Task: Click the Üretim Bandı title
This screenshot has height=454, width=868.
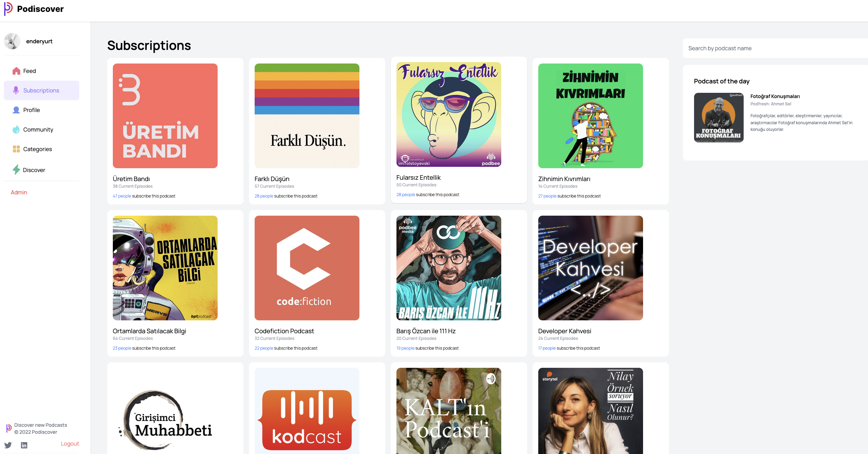Action: (x=131, y=179)
